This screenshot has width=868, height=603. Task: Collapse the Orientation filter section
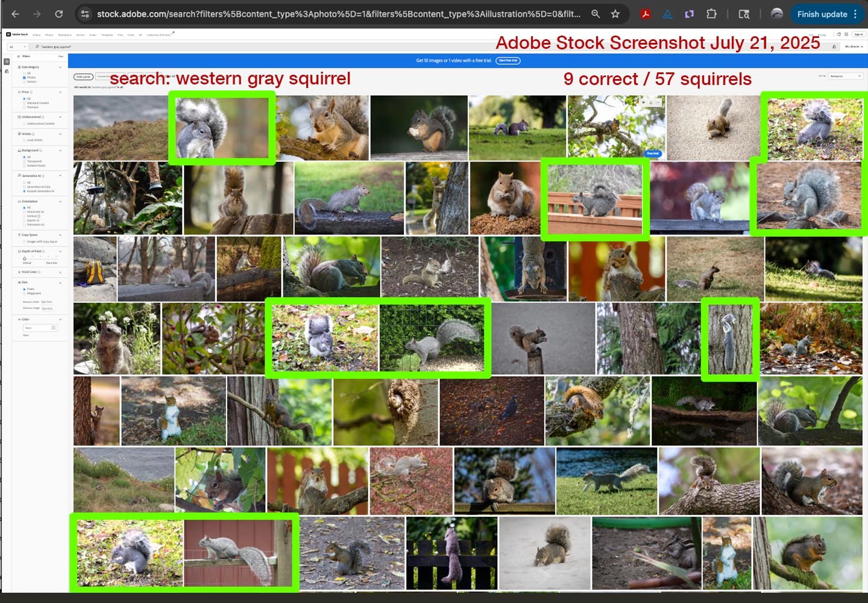60,201
